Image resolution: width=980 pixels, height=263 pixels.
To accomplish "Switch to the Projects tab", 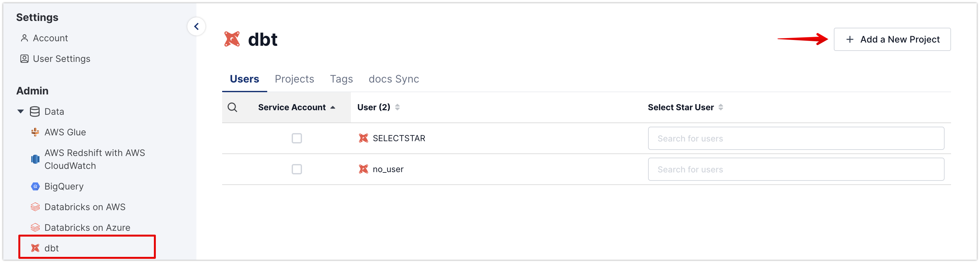I will pos(295,79).
